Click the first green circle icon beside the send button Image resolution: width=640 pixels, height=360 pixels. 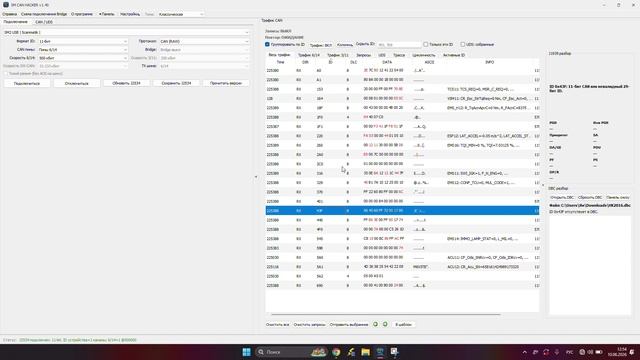(376, 324)
